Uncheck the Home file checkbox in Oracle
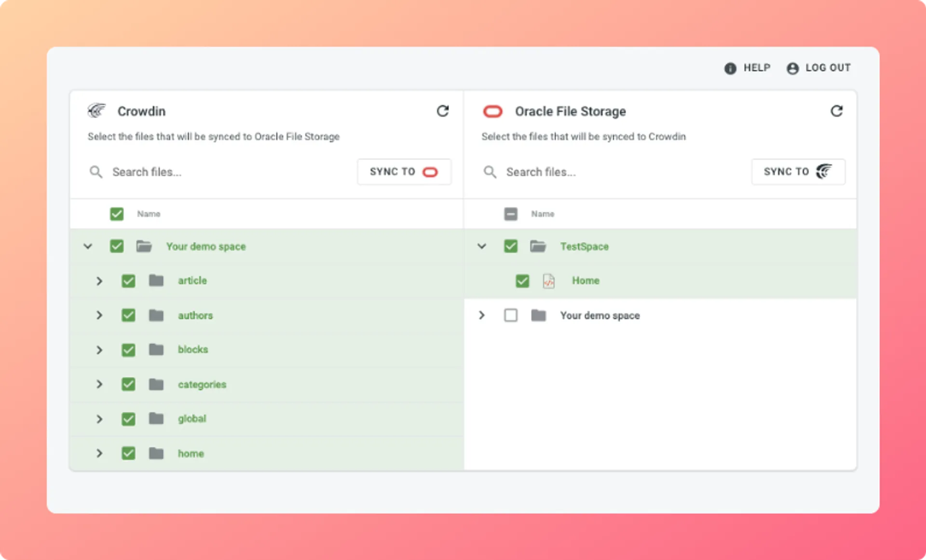 click(522, 280)
